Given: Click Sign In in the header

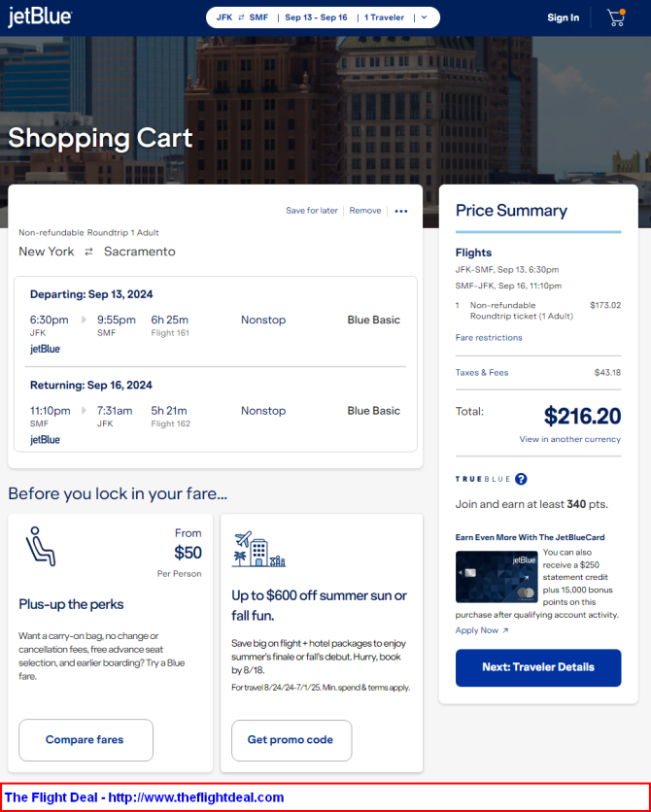Looking at the screenshot, I should tap(563, 17).
